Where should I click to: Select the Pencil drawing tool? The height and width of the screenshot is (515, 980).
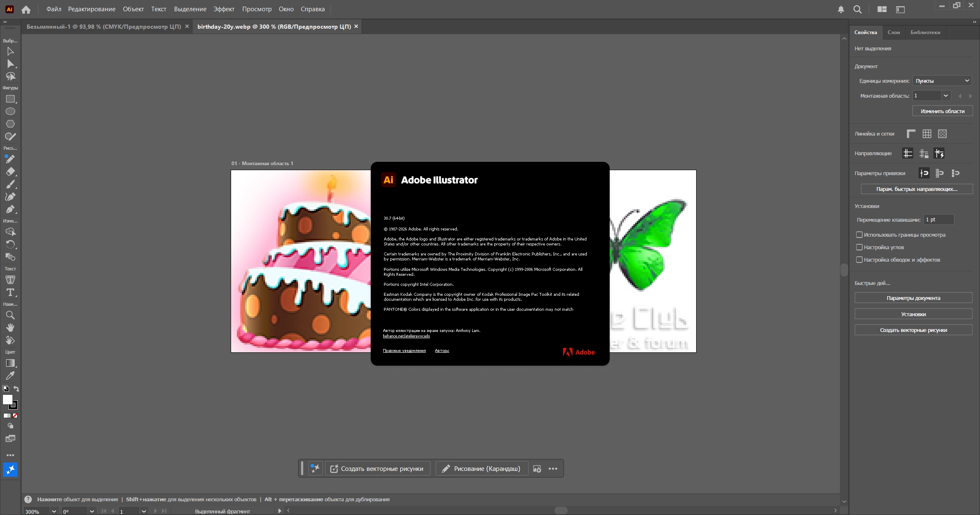click(10, 159)
